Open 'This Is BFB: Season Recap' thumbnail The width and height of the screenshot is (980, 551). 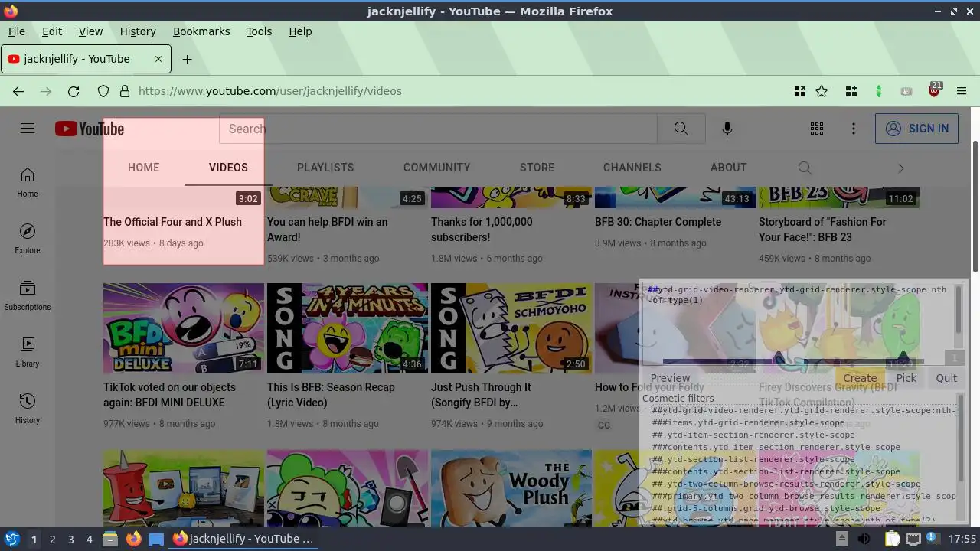point(348,328)
